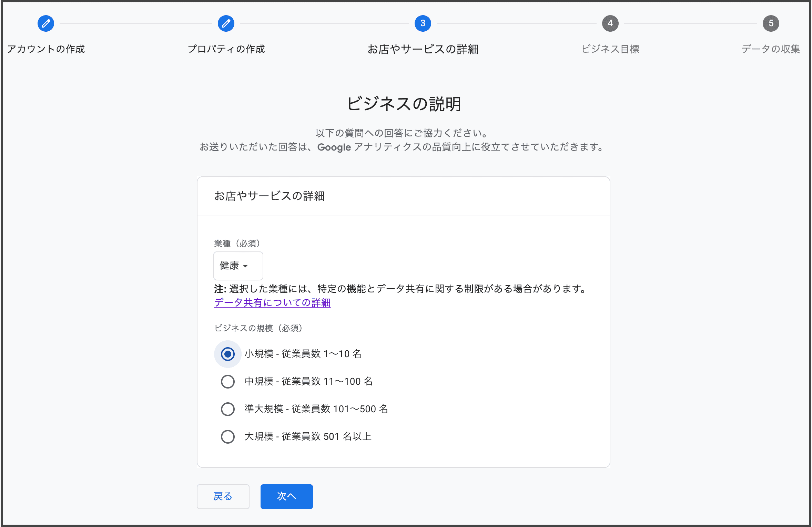Open the アカウントの作成 step label
The height and width of the screenshot is (527, 812).
tap(46, 49)
